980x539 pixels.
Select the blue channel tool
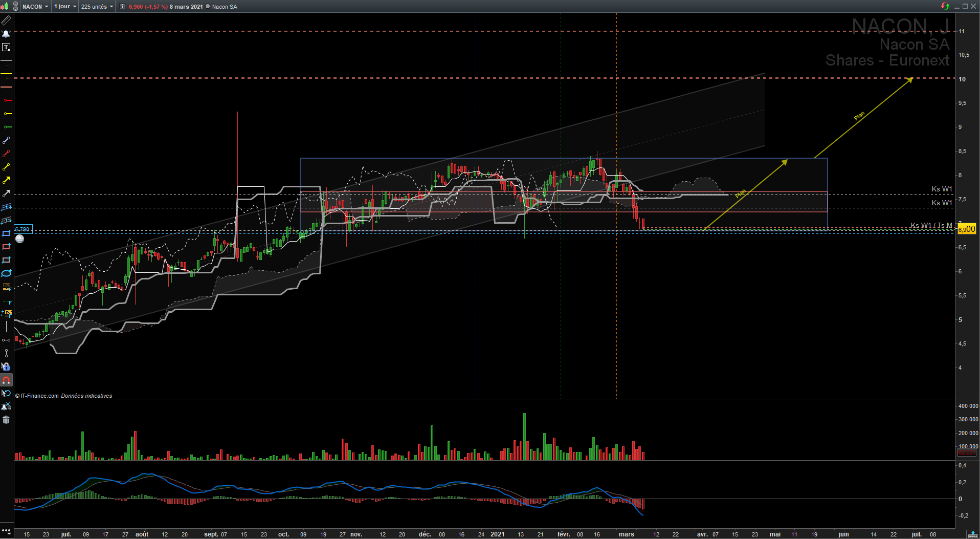click(6, 207)
